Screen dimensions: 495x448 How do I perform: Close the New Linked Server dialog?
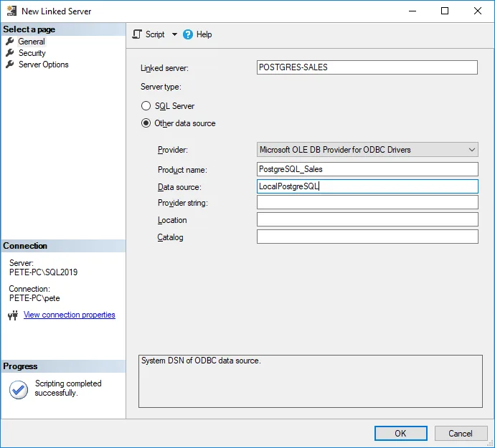click(x=478, y=11)
